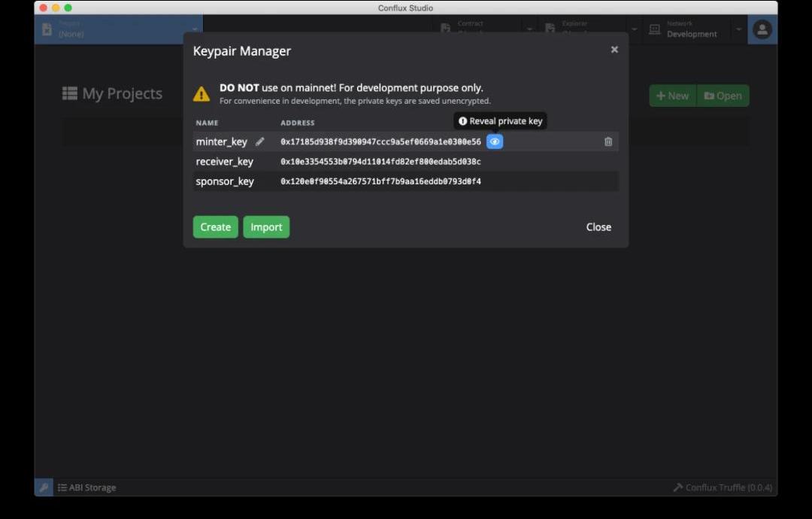Delete minter_key using the trash icon

608,141
